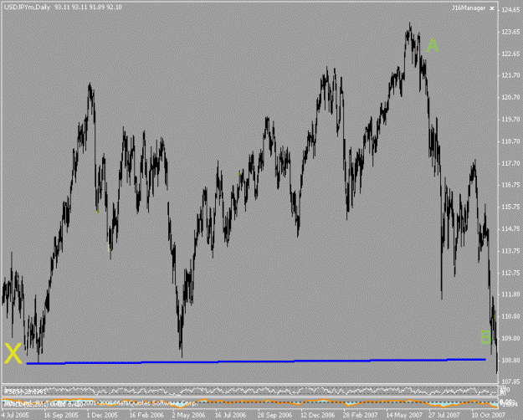Click the 14 May 2007 date label
The height and width of the screenshot is (420, 523).
pos(404,415)
